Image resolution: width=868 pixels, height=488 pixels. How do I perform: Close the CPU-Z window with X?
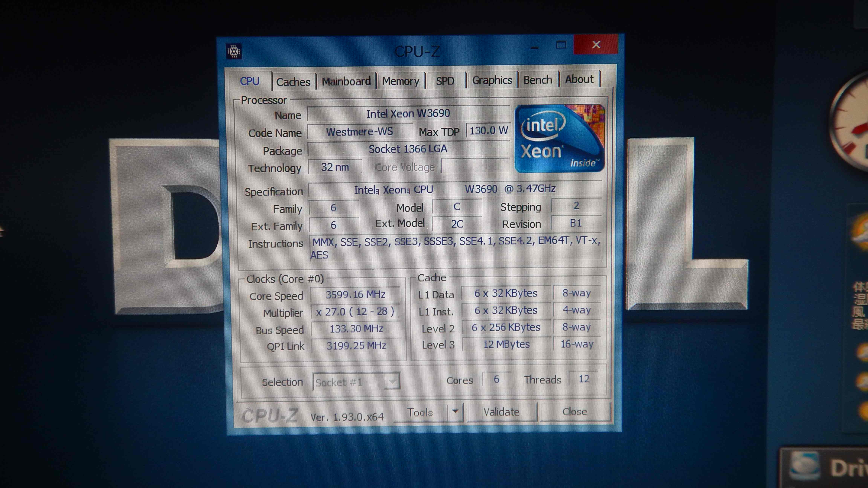coord(596,45)
